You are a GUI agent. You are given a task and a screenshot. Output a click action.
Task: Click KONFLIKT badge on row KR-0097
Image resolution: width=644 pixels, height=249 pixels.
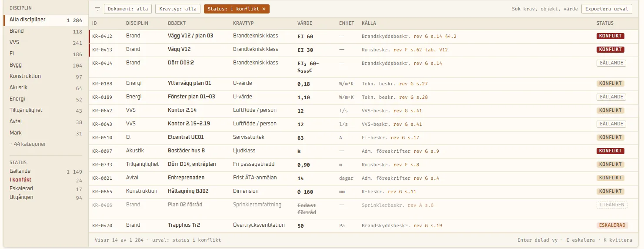[610, 151]
